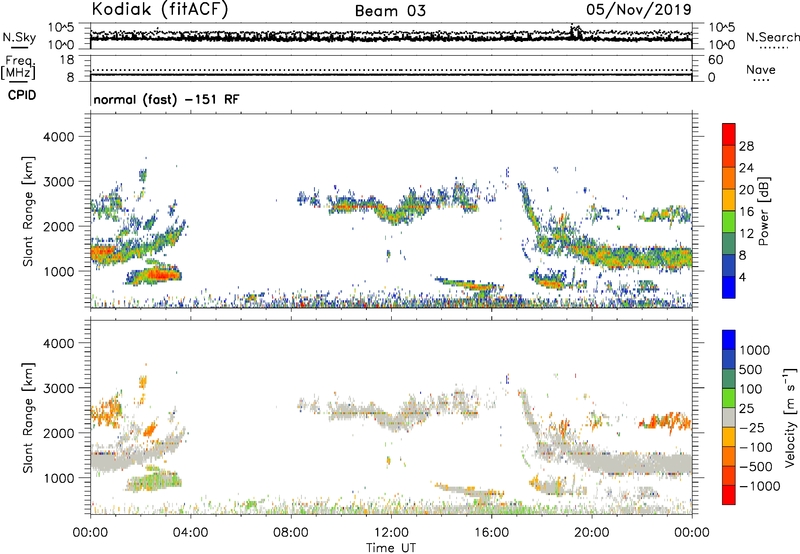Click the 'Time UT' axis title
Image resolution: width=800 pixels, height=554 pixels.
(x=391, y=548)
